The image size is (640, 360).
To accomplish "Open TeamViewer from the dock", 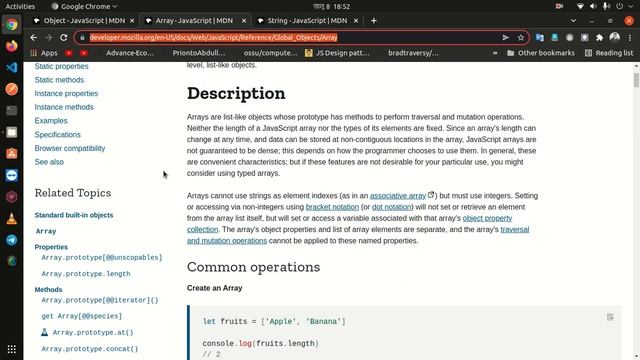I will tap(11, 175).
